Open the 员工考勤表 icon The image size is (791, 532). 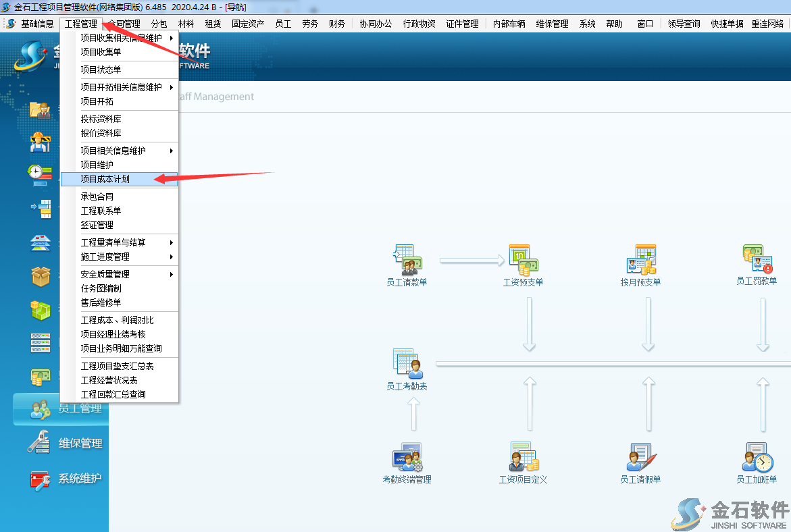[407, 364]
